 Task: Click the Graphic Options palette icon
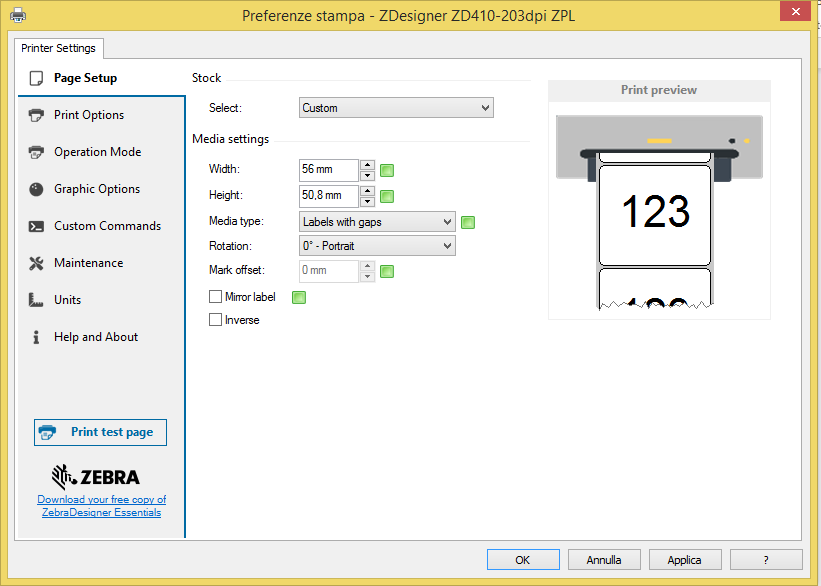[36, 189]
